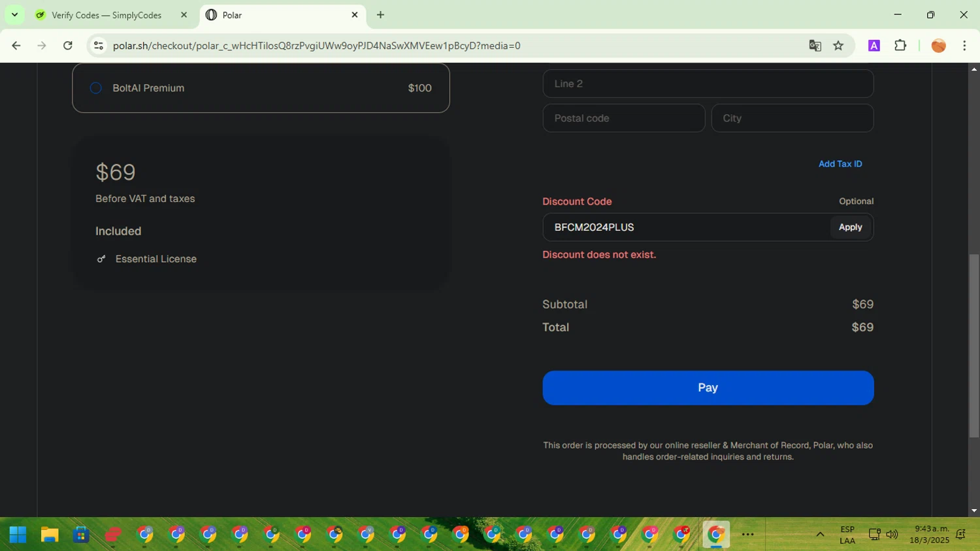Open File Explorer from the taskbar

point(50,535)
